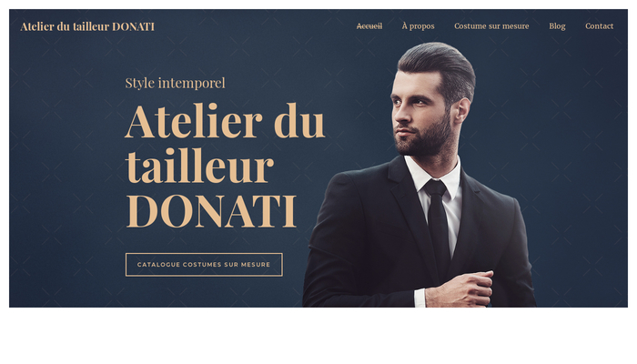The height and width of the screenshot is (364, 637).
Task: Open the Contact page link
Action: [599, 26]
